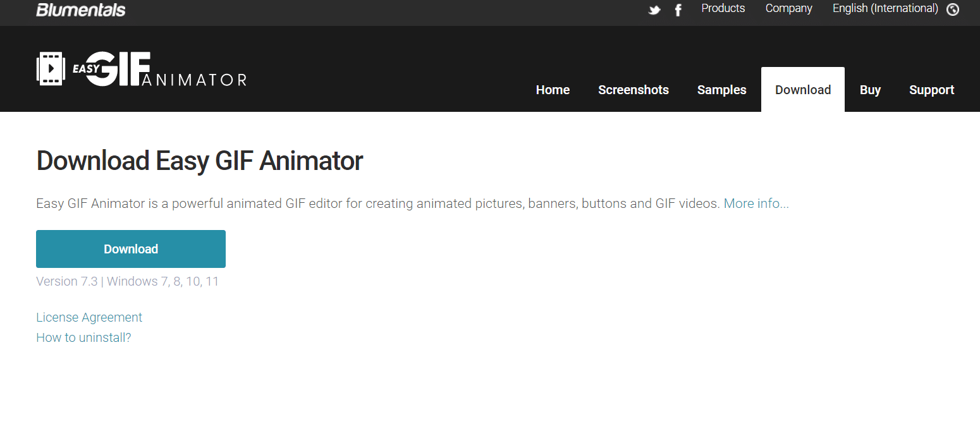This screenshot has height=424, width=980.
Task: Click the Download Easy GIF Animator heading
Action: click(200, 161)
